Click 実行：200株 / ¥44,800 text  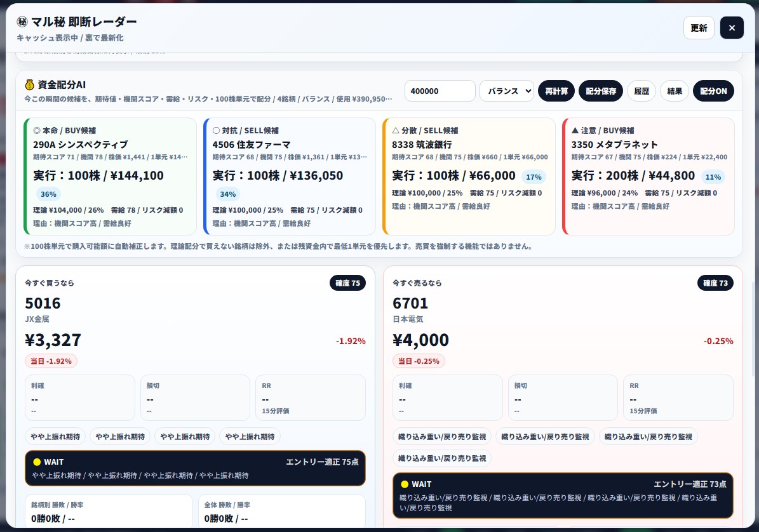[633, 176]
